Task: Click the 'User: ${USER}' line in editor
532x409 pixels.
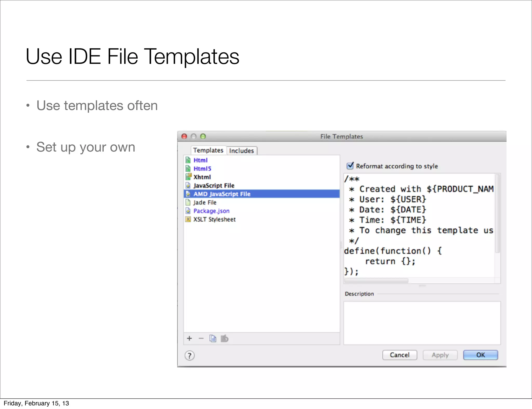Action: [x=388, y=199]
